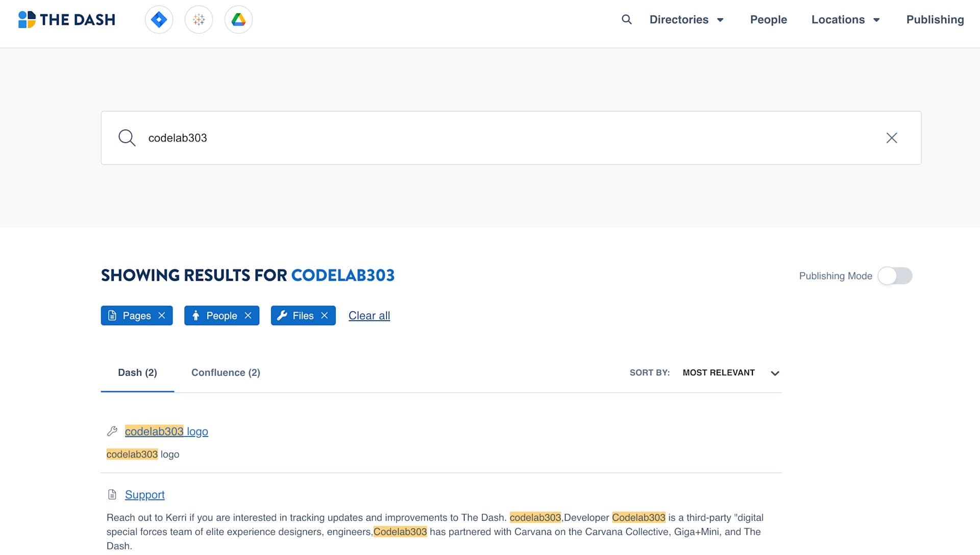Click the CODELAB303 heading text
The image size is (980, 555).
tap(342, 275)
